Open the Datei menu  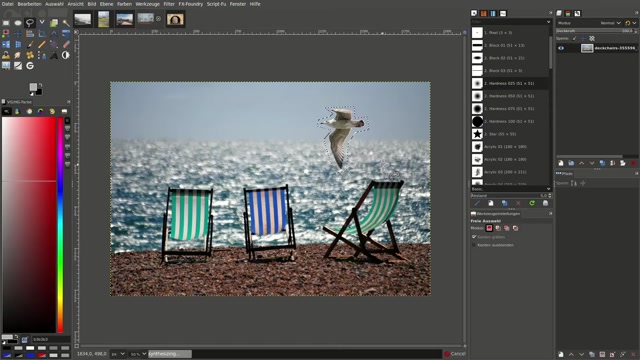click(7, 4)
